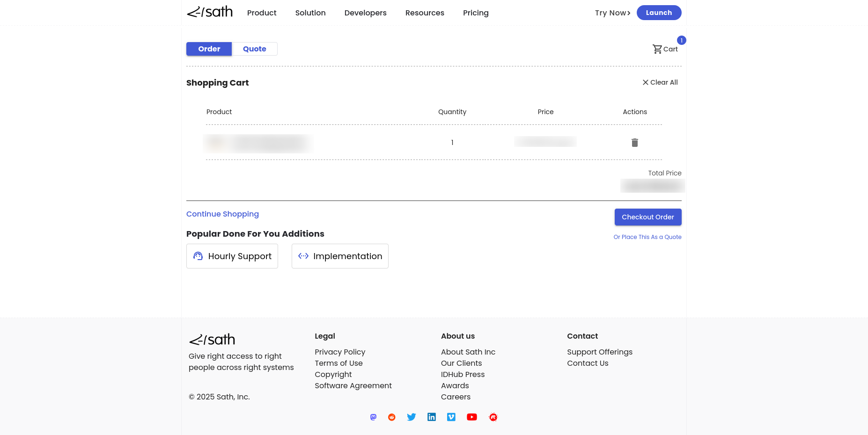Screen dimensions: 868x435
Task: Click the Checkout Order button
Action: tap(647, 217)
